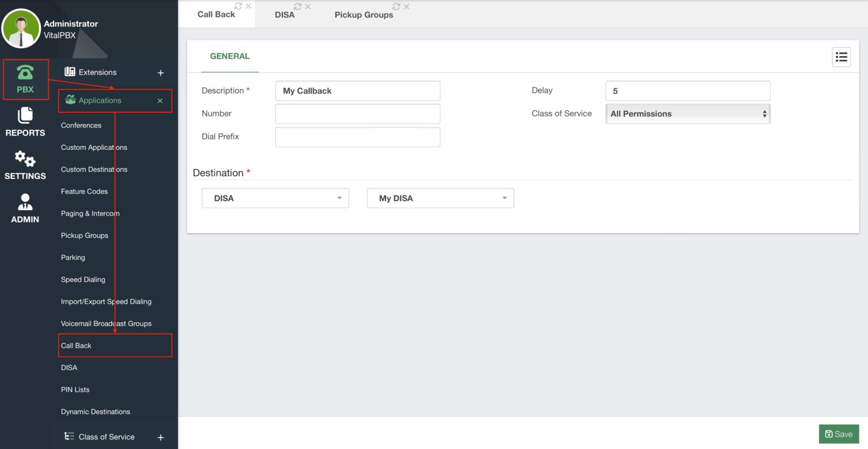Refresh the DISA tab
This screenshot has height=449, width=868.
tap(298, 6)
